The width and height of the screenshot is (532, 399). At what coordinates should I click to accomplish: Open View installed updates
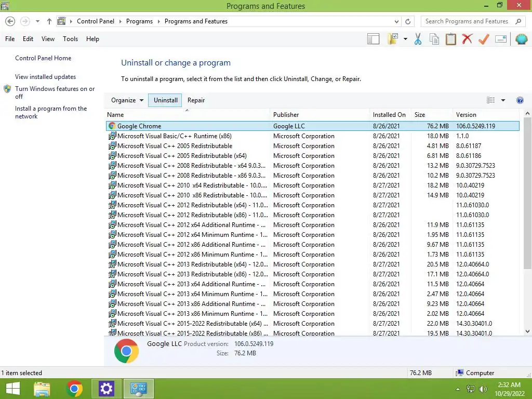(x=46, y=77)
